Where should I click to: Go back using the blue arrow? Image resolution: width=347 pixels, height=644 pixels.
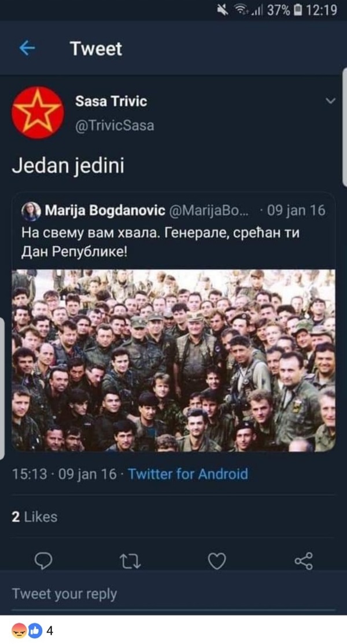click(27, 49)
